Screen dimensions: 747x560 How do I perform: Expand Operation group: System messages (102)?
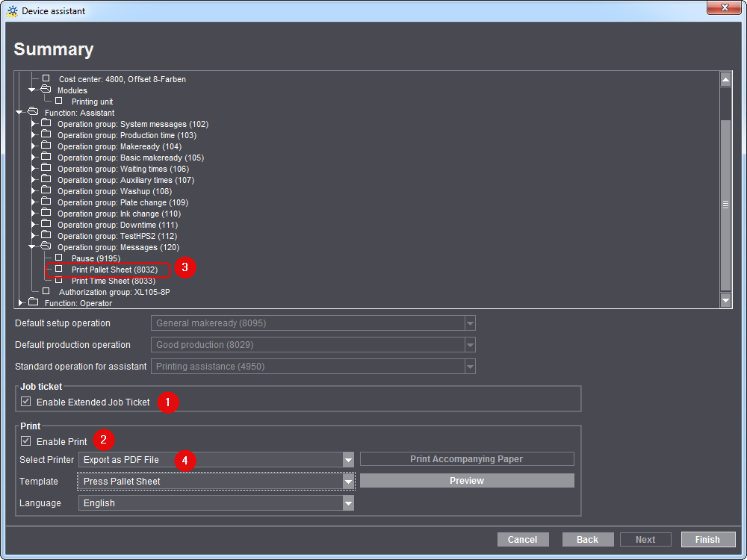(33, 124)
